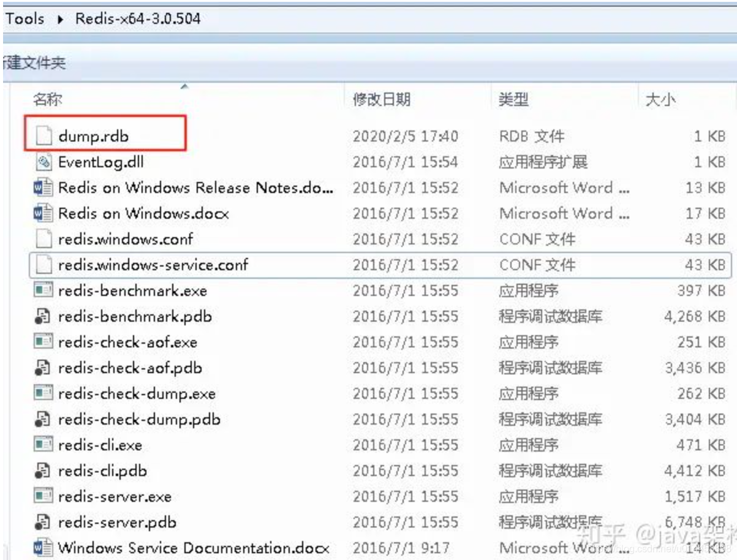This screenshot has height=560, width=737.
Task: Select the redis-check-aof.exe file name
Action: pyautogui.click(x=128, y=342)
